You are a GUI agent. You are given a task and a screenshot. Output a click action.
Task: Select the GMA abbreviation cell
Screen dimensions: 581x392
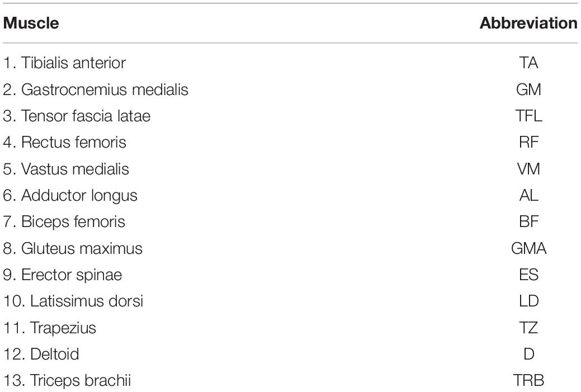528,249
